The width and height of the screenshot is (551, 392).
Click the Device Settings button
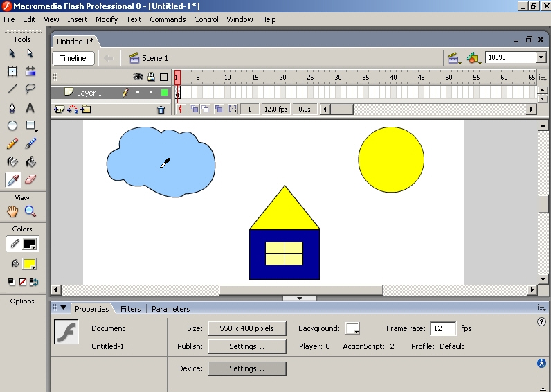point(247,368)
